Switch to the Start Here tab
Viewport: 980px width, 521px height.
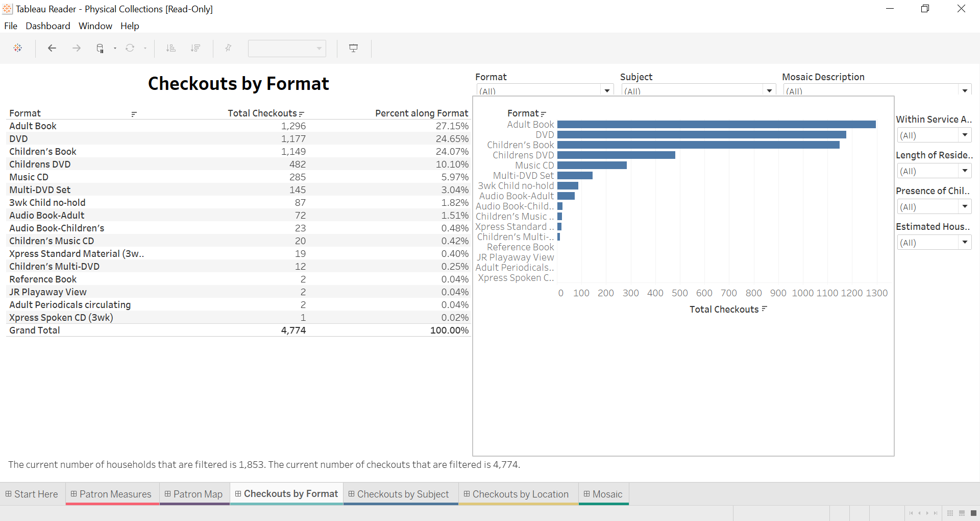(32, 494)
